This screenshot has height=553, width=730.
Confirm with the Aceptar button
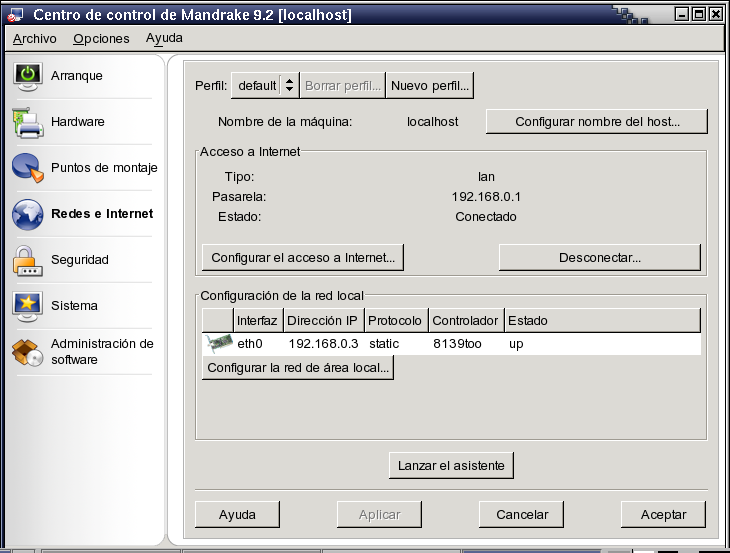pyautogui.click(x=663, y=515)
